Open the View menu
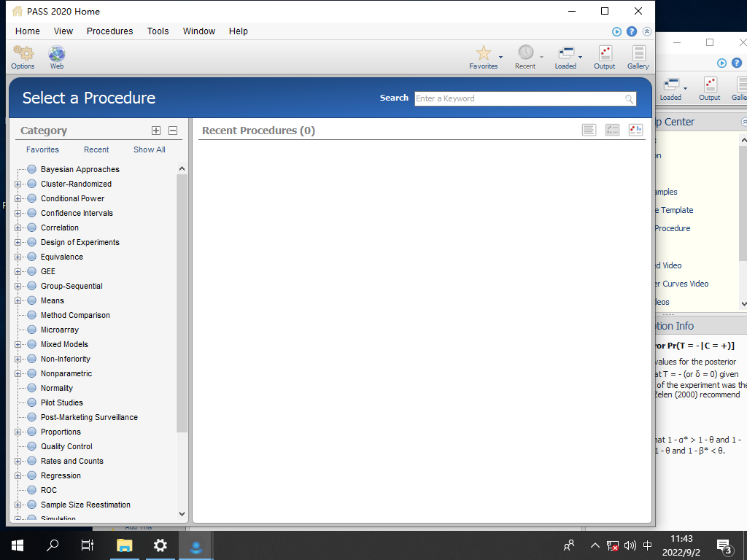747x560 pixels. [63, 31]
